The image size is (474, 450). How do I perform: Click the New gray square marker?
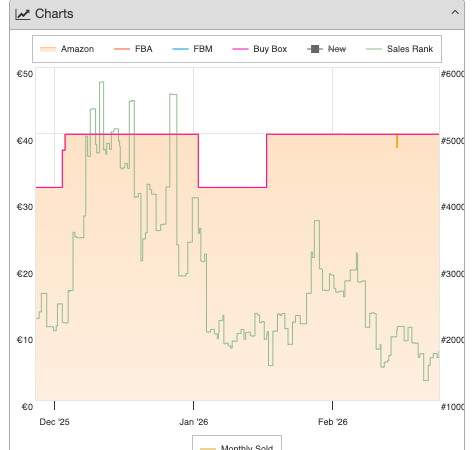click(x=315, y=49)
